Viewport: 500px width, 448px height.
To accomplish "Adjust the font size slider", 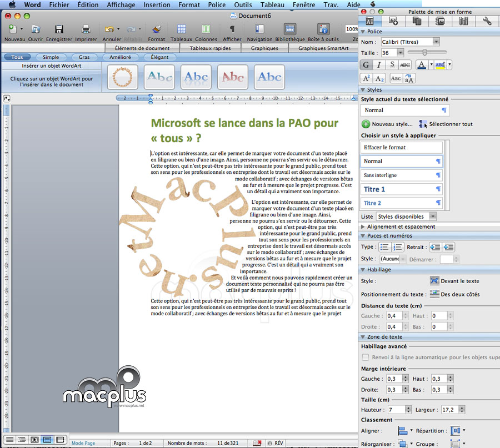I will click(x=424, y=53).
